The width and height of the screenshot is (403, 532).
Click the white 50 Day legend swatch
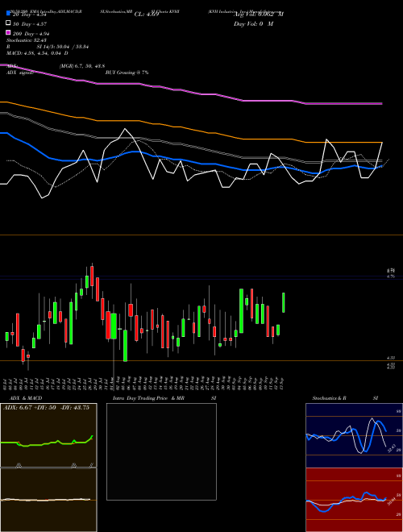tap(8, 23)
